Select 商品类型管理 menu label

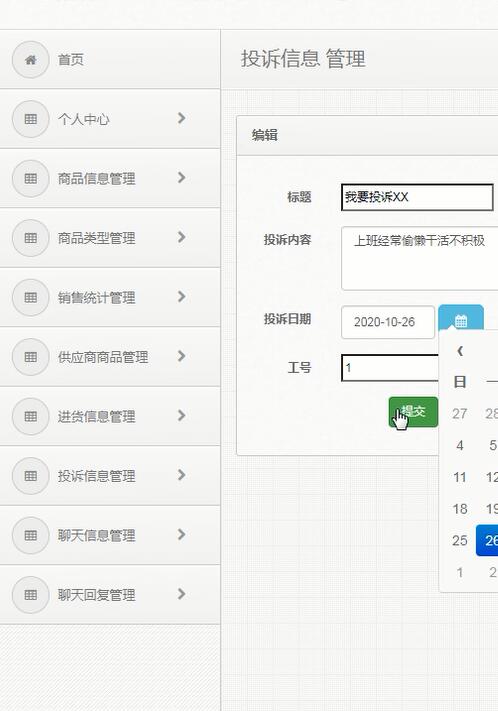pyautogui.click(x=97, y=238)
